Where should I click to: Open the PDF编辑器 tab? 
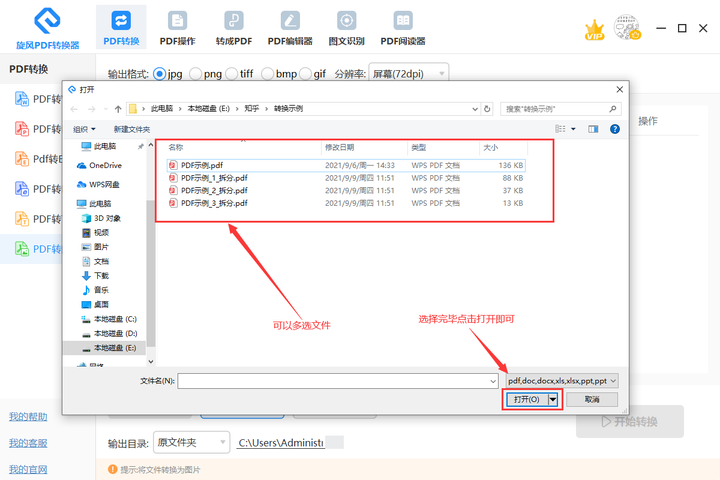click(290, 28)
